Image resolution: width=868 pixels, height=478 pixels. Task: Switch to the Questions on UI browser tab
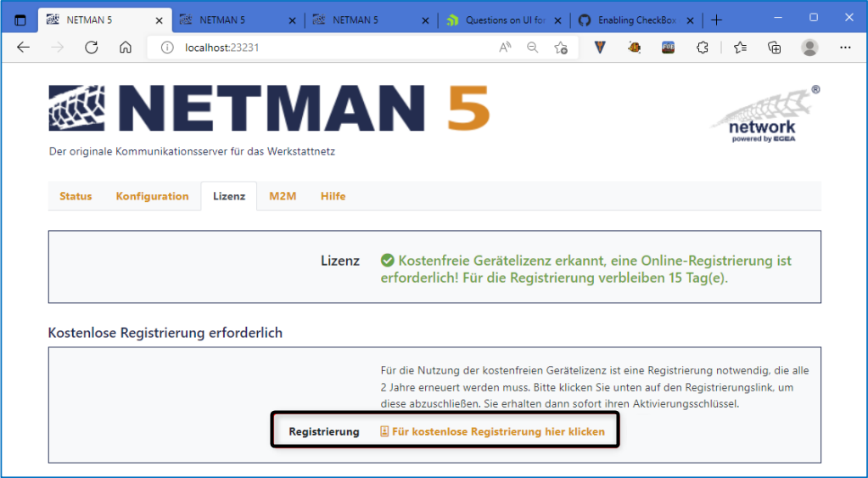[504, 20]
